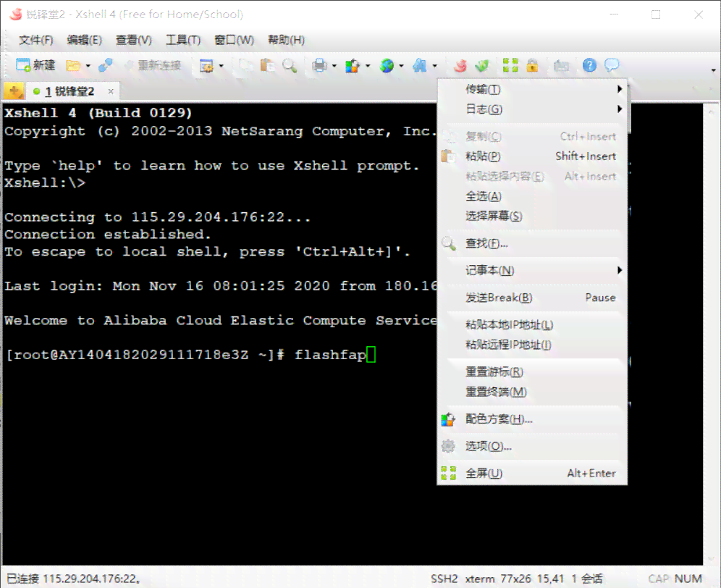Click the padlock lock-screen toolbar icon
This screenshot has height=588, width=721.
click(x=533, y=65)
